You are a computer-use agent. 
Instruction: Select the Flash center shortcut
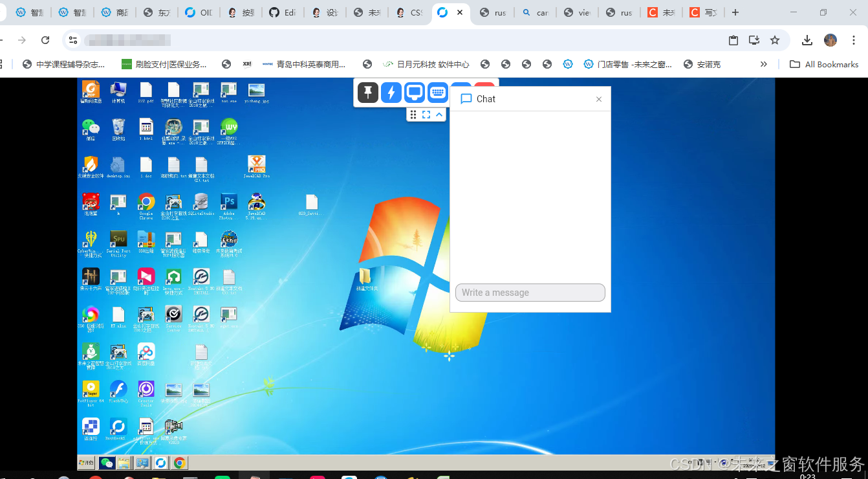(118, 392)
